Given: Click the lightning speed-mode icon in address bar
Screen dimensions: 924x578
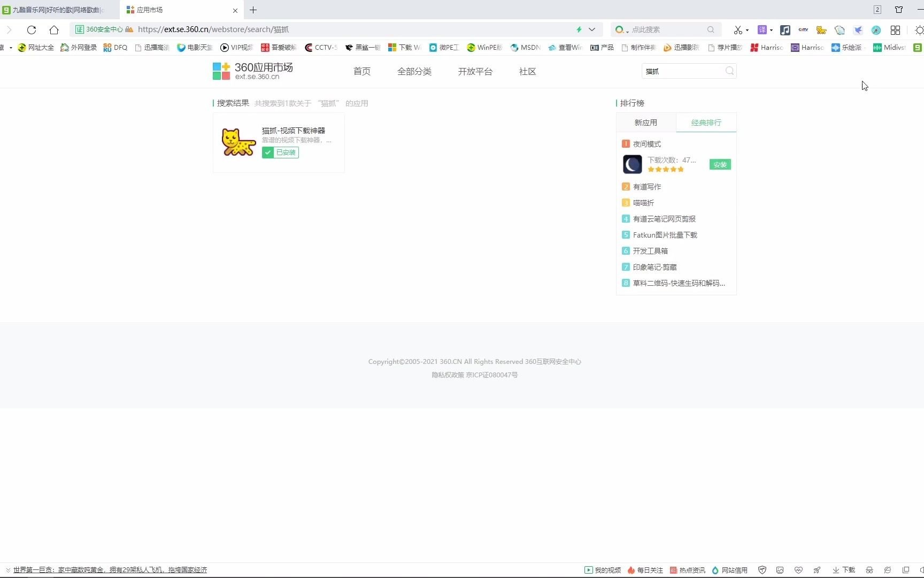Looking at the screenshot, I should 579,29.
